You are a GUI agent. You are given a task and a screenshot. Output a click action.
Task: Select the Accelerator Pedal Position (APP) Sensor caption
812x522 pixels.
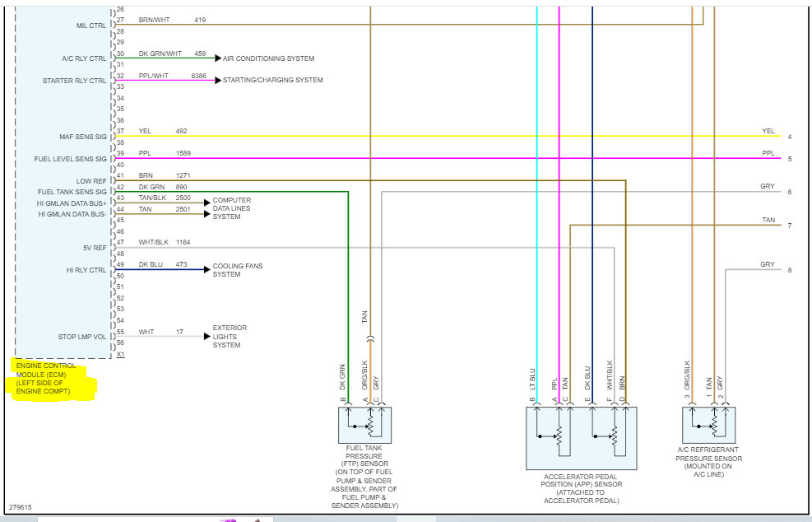click(582, 488)
